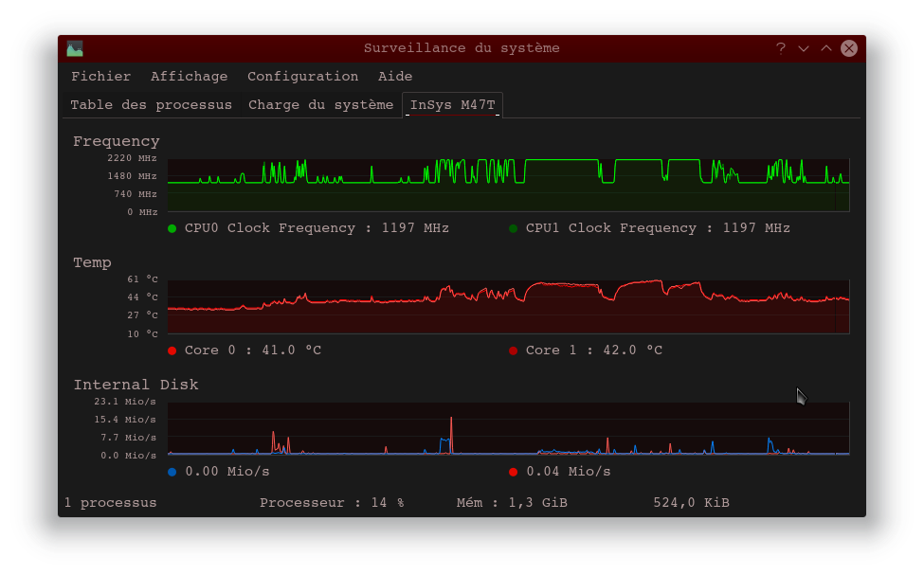Click the dark green CPU1 legend color dot

pos(514,228)
